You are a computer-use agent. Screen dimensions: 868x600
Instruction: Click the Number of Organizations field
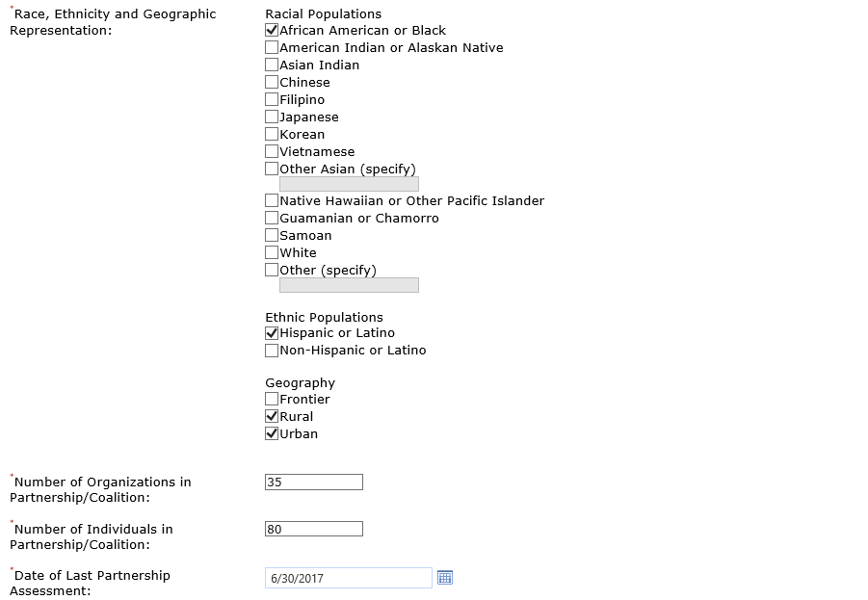pyautogui.click(x=314, y=483)
